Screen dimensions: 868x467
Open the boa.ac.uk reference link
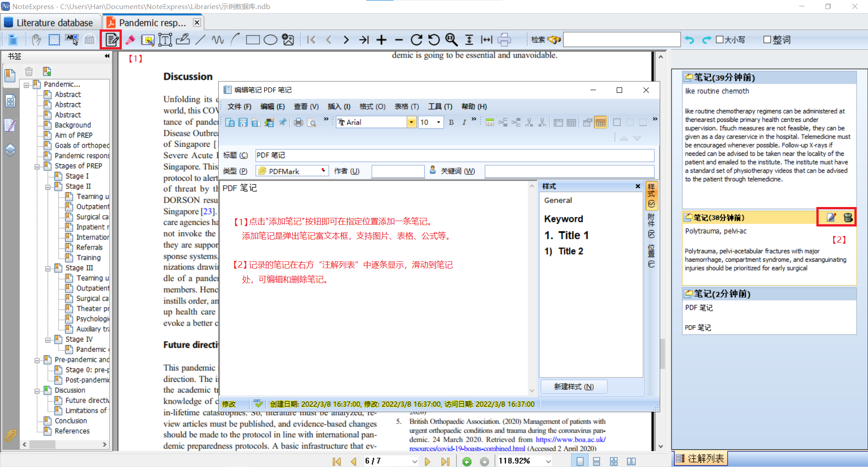coord(571,439)
